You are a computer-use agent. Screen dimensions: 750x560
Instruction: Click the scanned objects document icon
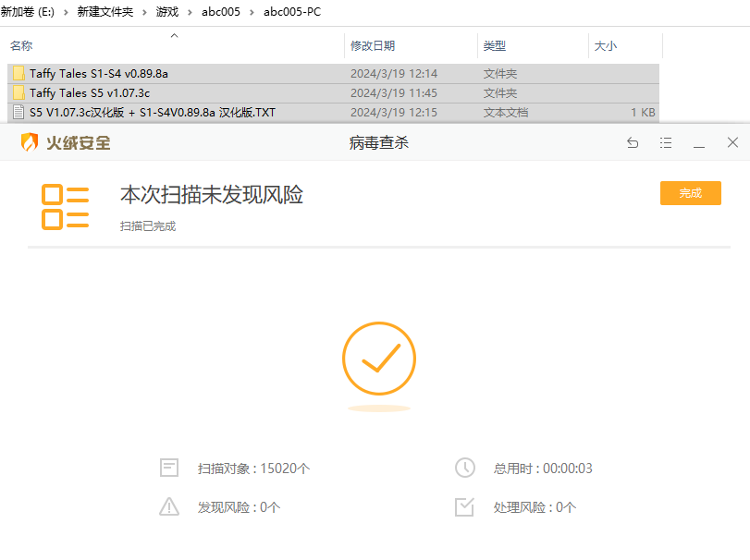168,468
